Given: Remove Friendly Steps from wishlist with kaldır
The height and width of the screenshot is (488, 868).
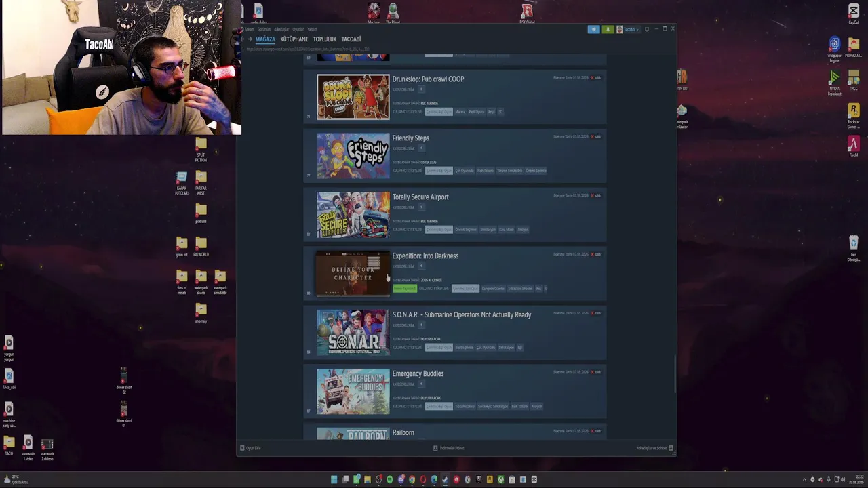Looking at the screenshot, I should (x=597, y=136).
